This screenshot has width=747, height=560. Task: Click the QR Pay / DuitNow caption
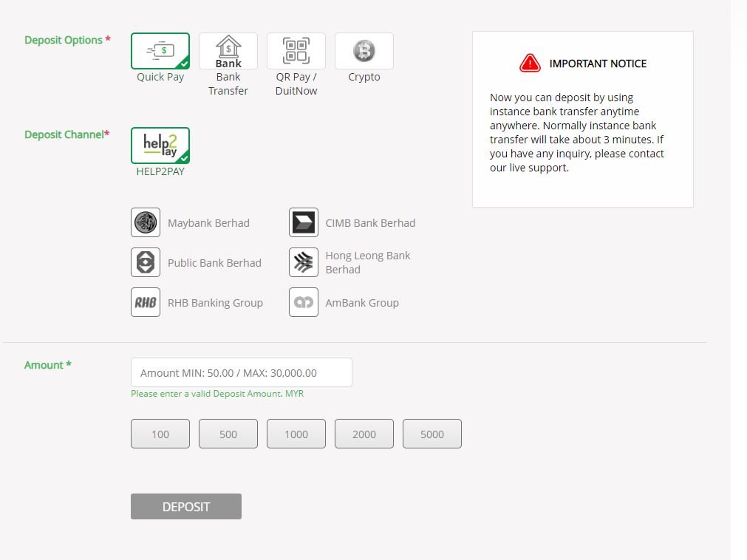click(296, 83)
